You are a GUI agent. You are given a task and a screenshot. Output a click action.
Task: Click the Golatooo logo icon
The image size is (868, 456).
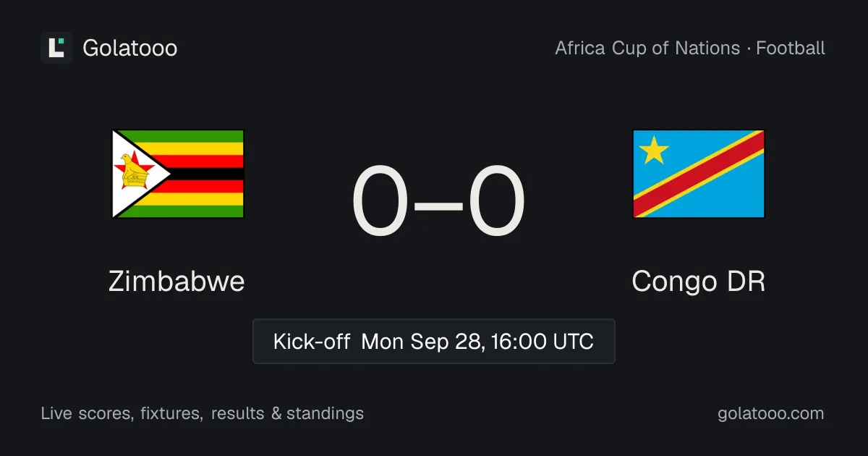[x=56, y=48]
